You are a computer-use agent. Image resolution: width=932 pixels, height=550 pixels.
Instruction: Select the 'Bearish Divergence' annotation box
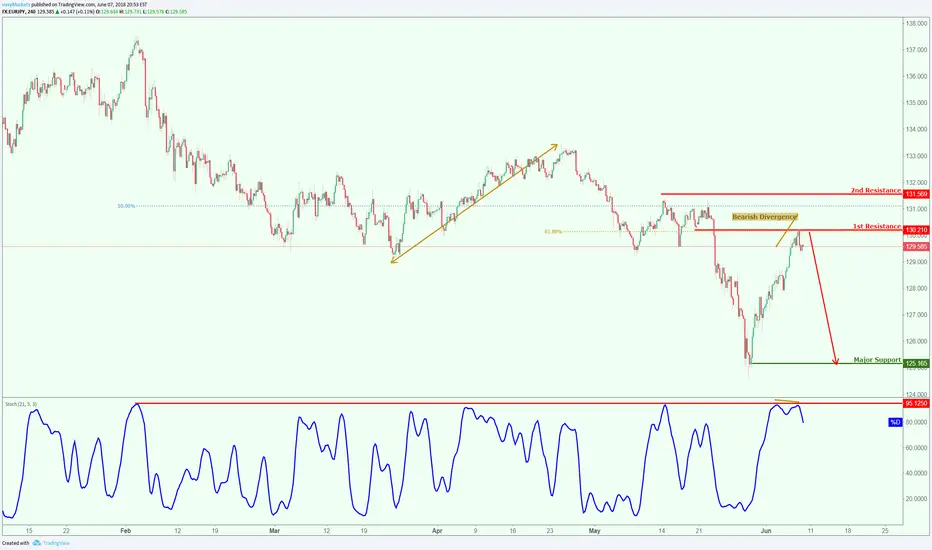[x=764, y=217]
